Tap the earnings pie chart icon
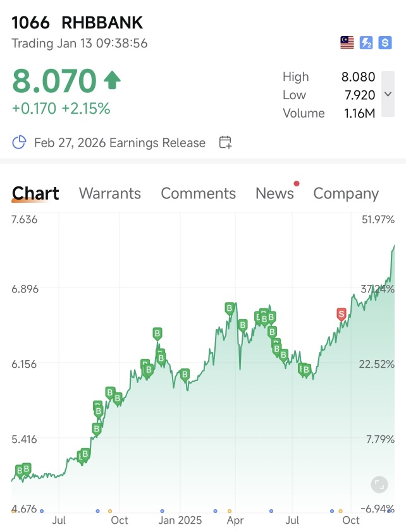The width and height of the screenshot is (406, 532). click(19, 142)
